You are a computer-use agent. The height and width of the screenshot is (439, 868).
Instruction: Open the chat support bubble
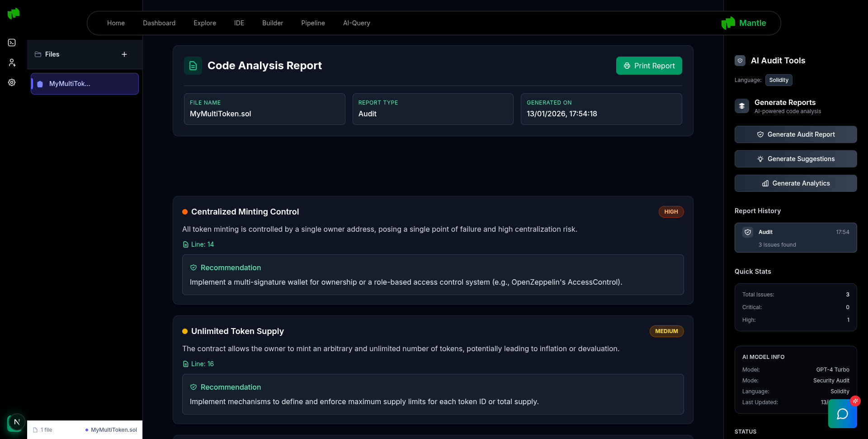(x=842, y=414)
